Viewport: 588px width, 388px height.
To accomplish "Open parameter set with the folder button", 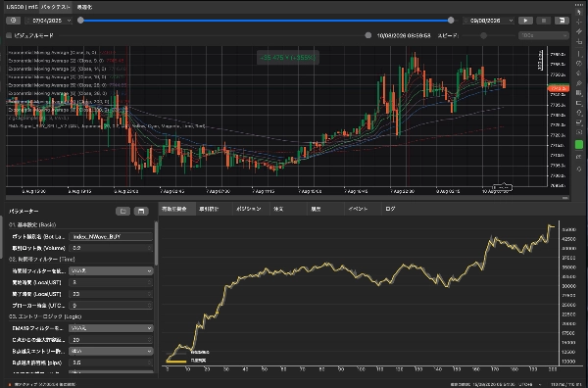I will [122, 211].
